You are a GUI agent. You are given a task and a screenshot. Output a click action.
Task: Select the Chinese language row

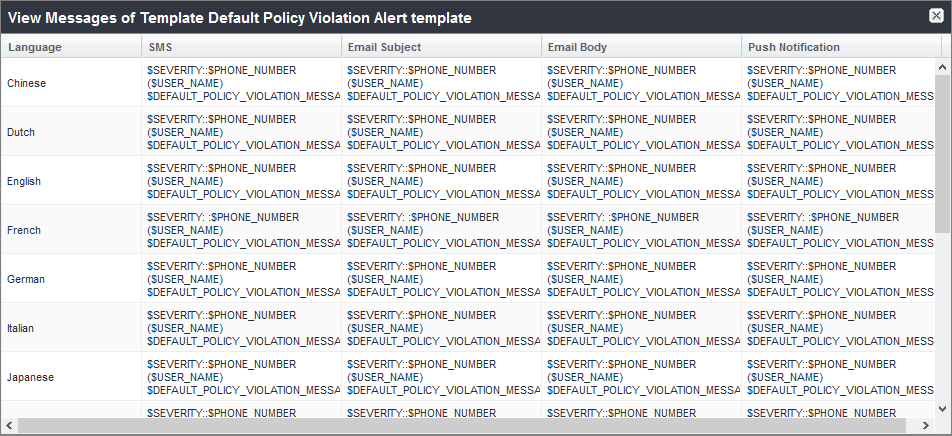(x=26, y=83)
